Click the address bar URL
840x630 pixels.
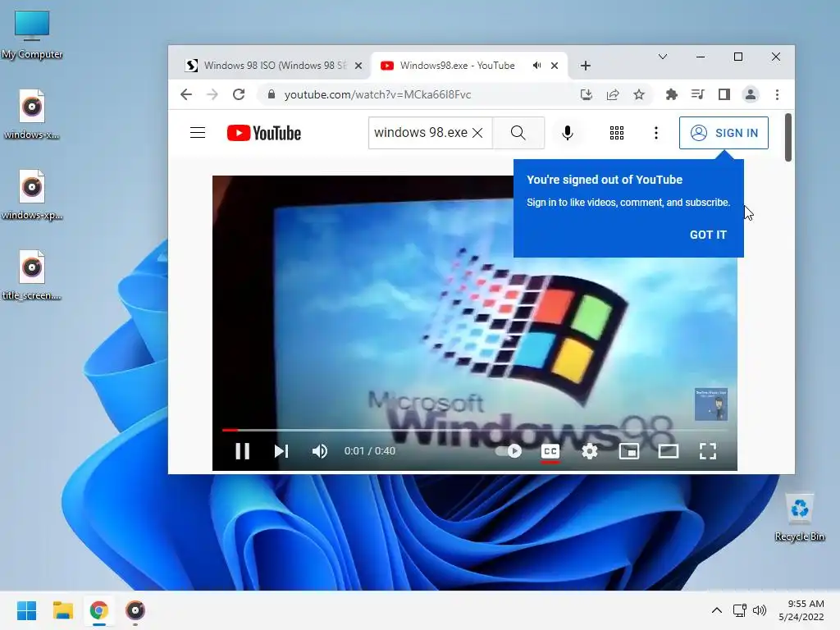coord(377,95)
